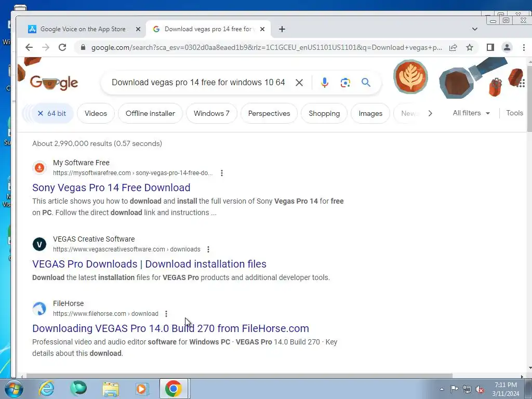View site information lock icon

tap(83, 47)
